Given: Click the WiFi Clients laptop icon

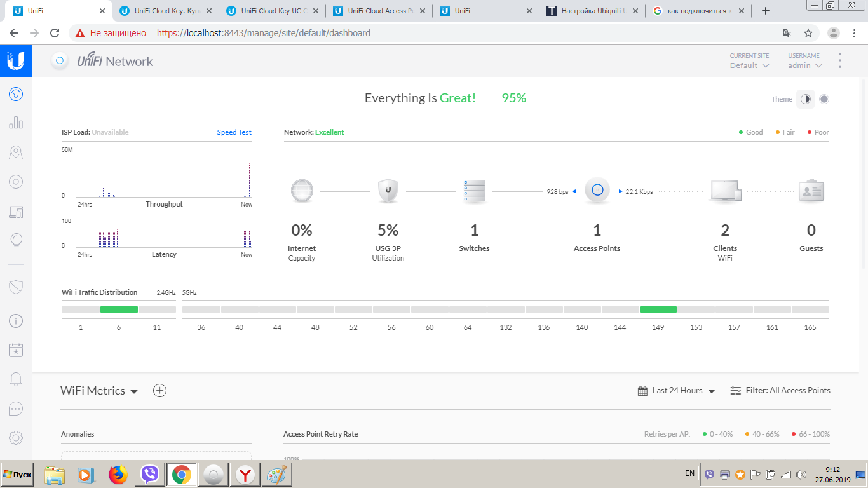Looking at the screenshot, I should [725, 191].
